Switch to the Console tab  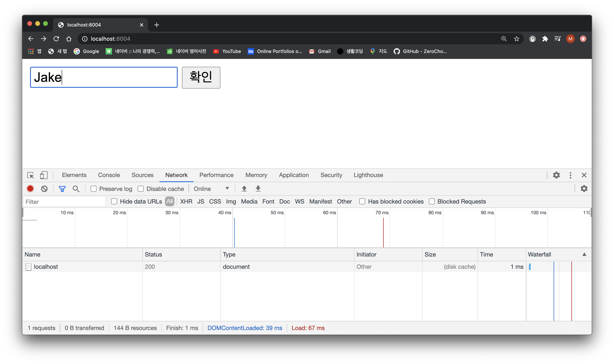point(109,175)
